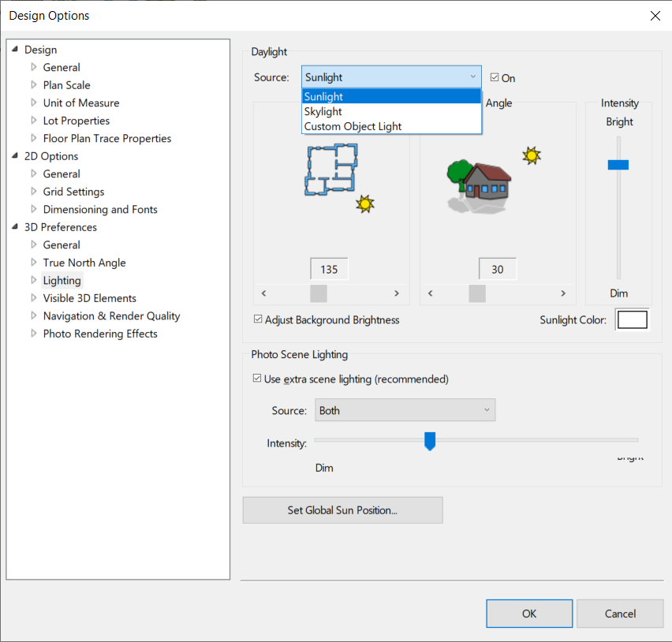Expand the Lighting tree node arrow

[x=34, y=280]
